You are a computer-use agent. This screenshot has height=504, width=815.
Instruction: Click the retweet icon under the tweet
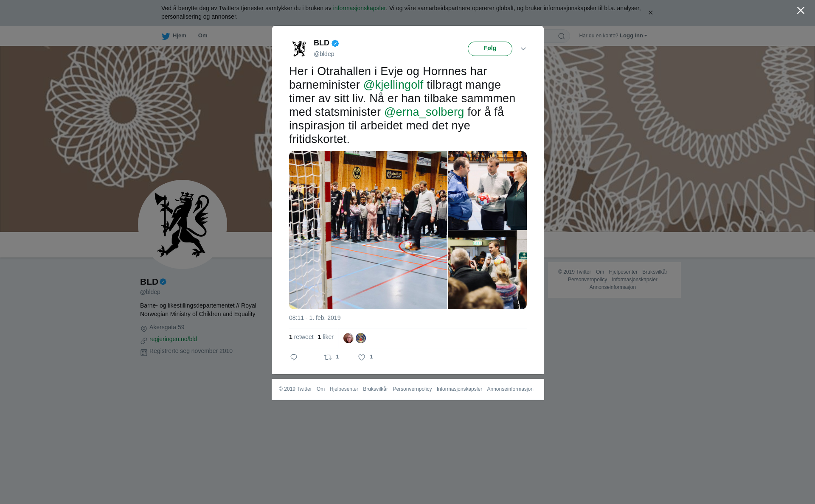point(328,357)
